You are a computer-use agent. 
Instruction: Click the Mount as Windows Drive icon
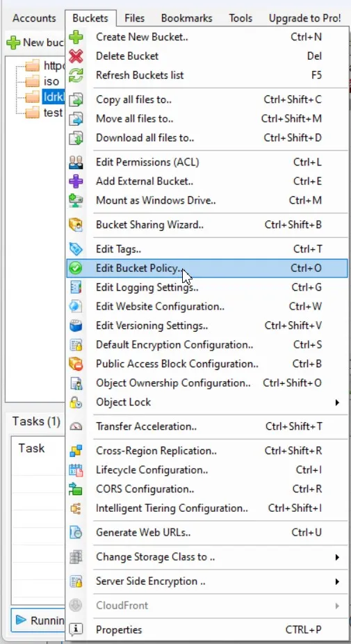click(76, 200)
